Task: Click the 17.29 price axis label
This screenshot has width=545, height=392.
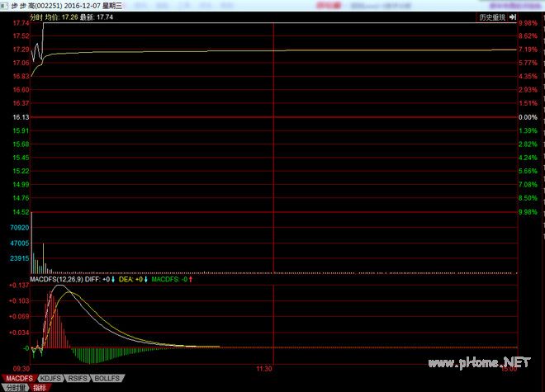Action: pyautogui.click(x=21, y=50)
